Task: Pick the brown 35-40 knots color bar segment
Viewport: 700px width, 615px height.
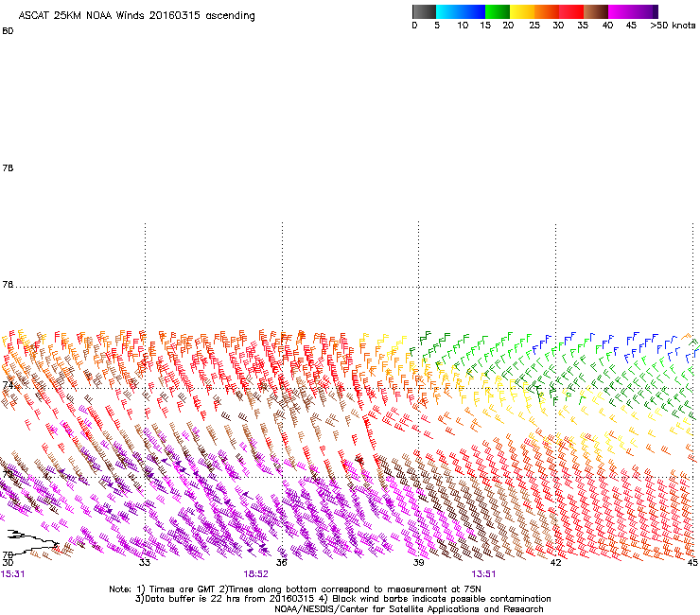Action: click(596, 11)
